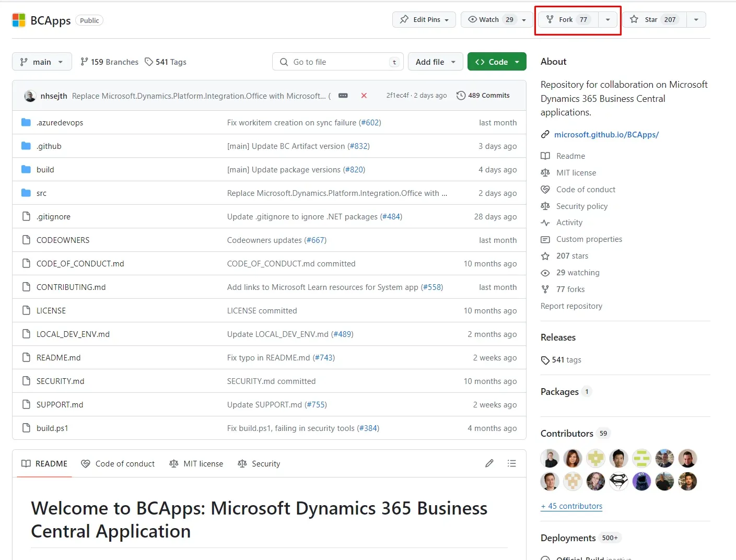The width and height of the screenshot is (736, 560).
Task: Expand commit message ellipsis button
Action: (343, 96)
